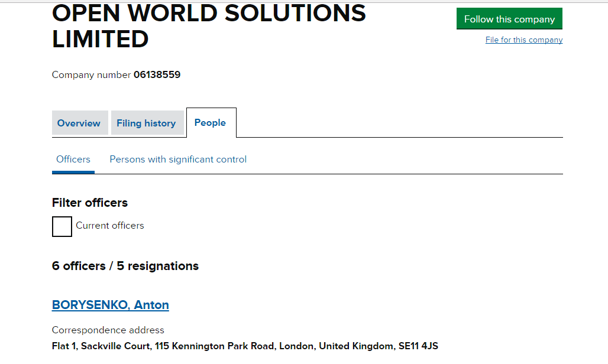Click the Flat 1, Sackville Court address text
This screenshot has height=364, width=608.
(102, 346)
